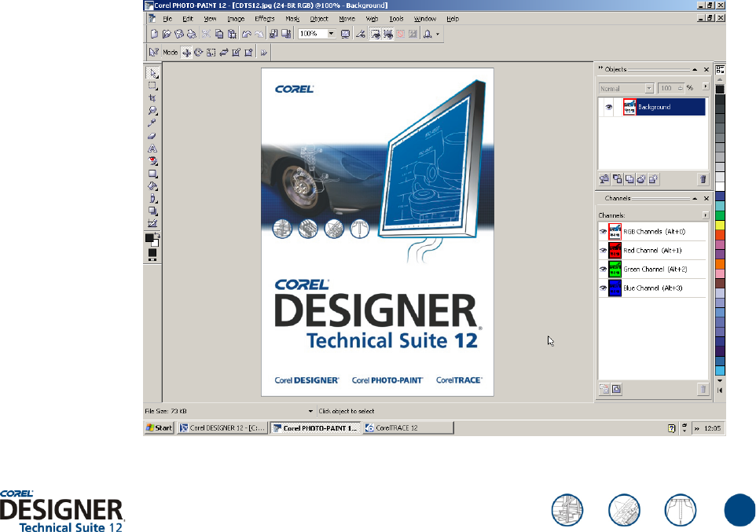756x532 pixels.
Task: Select the Text tool
Action: coord(152,149)
